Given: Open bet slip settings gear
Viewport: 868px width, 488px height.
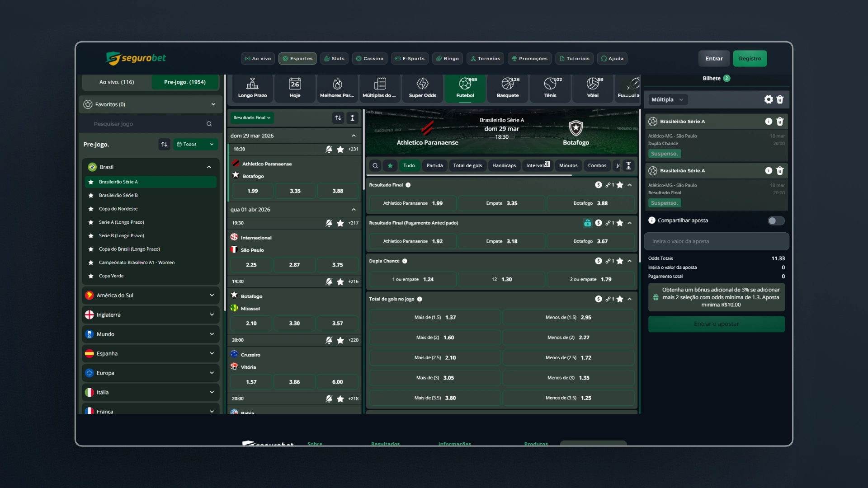Looking at the screenshot, I should pos(769,99).
